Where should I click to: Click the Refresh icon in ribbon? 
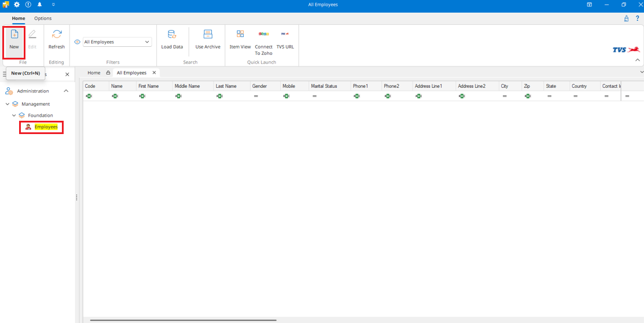click(x=57, y=35)
